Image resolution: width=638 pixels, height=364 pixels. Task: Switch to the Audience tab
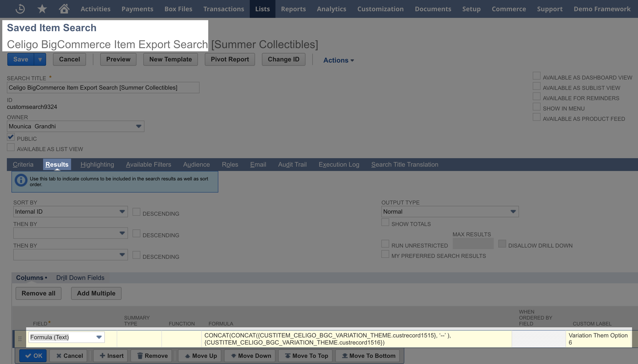point(196,165)
